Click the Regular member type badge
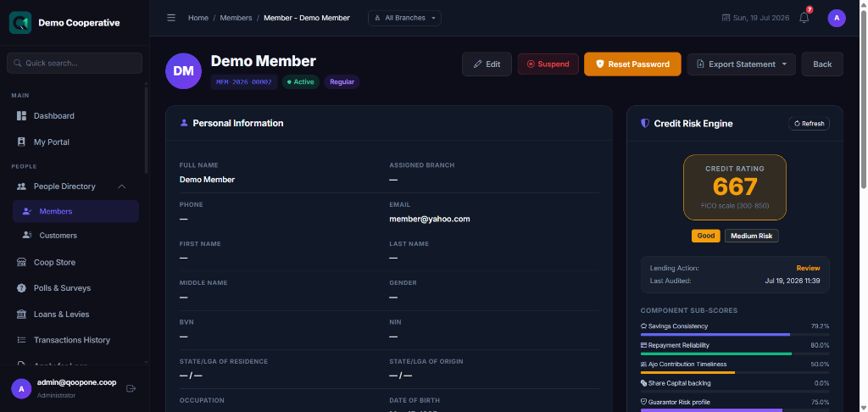The width and height of the screenshot is (868, 412). click(x=342, y=82)
